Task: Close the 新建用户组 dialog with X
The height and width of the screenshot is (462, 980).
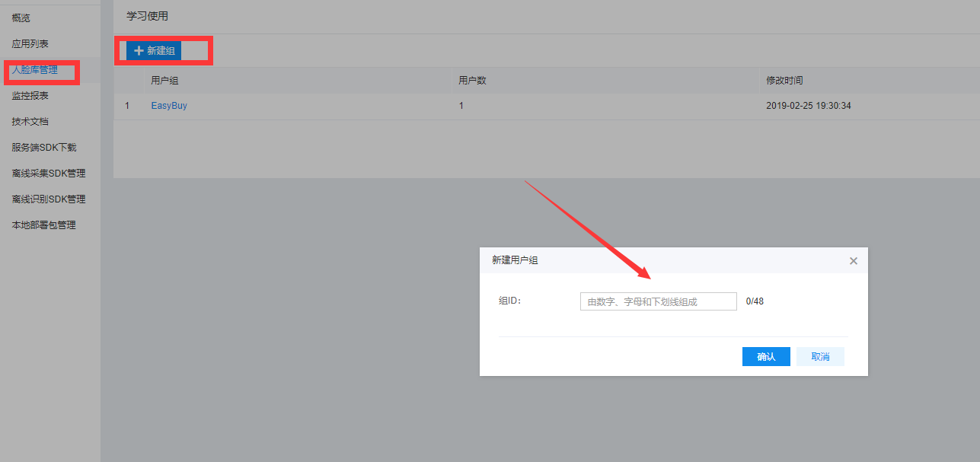Action: coord(854,261)
